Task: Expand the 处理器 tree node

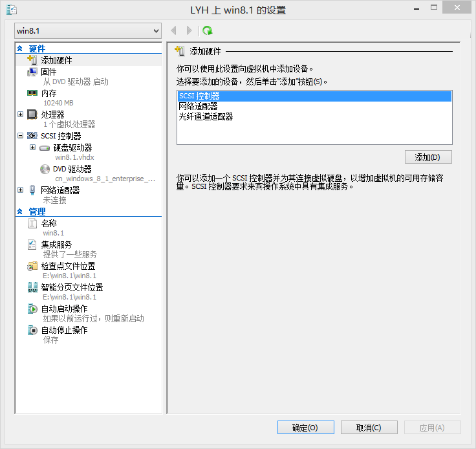Action: (20, 114)
